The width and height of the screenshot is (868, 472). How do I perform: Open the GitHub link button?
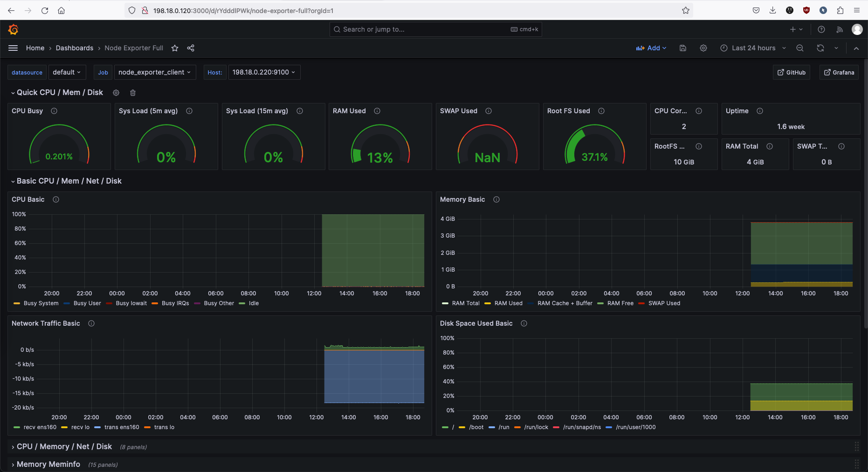792,72
